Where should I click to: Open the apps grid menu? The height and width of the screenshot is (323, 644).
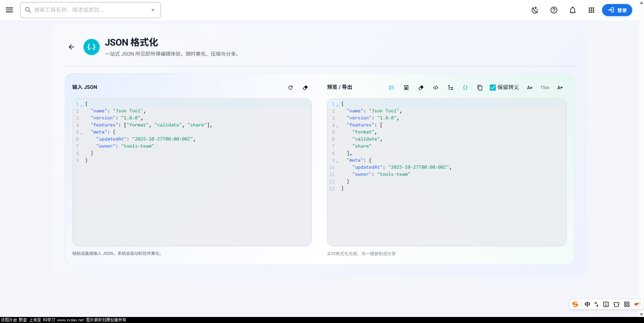[x=591, y=10]
